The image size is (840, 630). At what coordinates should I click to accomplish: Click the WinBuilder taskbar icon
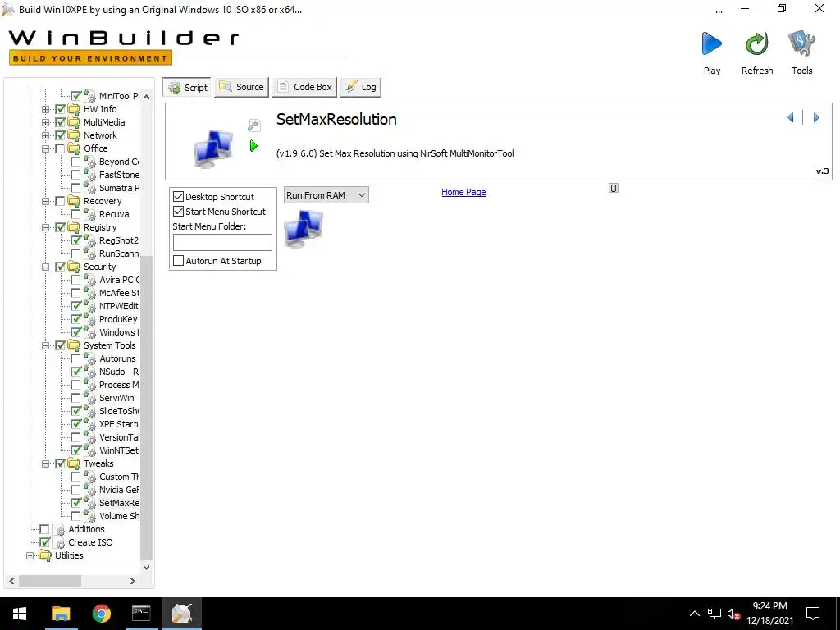(181, 614)
